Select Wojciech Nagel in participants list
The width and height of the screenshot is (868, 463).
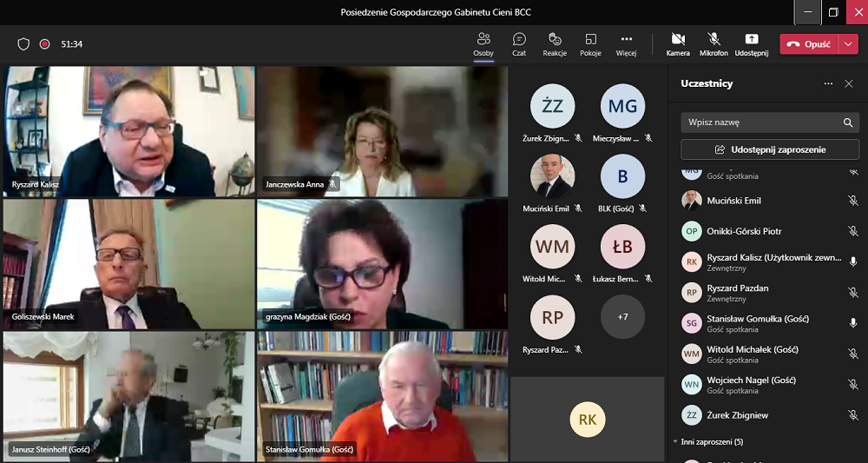[x=770, y=384]
